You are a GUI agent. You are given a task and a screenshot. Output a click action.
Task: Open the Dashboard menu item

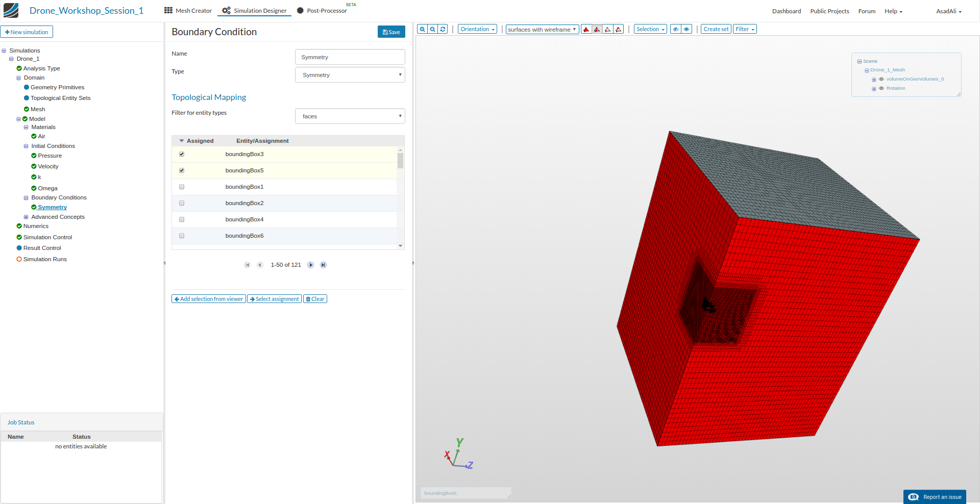(x=787, y=11)
